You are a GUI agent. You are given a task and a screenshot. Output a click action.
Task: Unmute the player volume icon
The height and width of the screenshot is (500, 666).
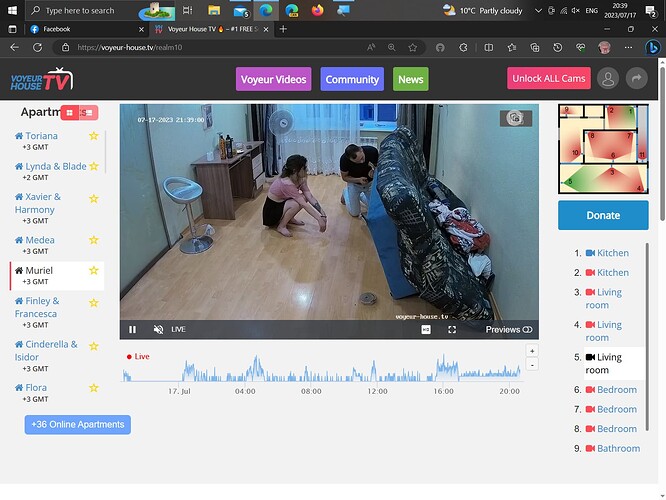coord(158,330)
